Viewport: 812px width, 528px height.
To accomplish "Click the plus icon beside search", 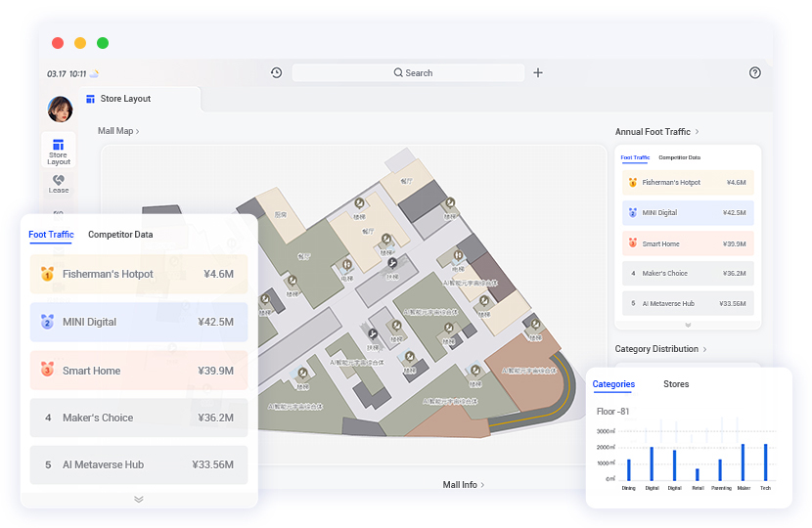I will (538, 73).
